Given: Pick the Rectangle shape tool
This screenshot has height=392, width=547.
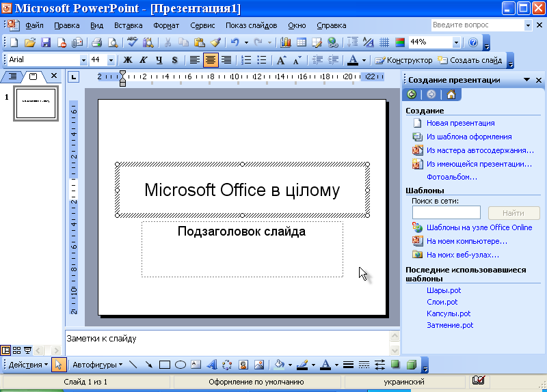Looking at the screenshot, I should [x=164, y=365].
